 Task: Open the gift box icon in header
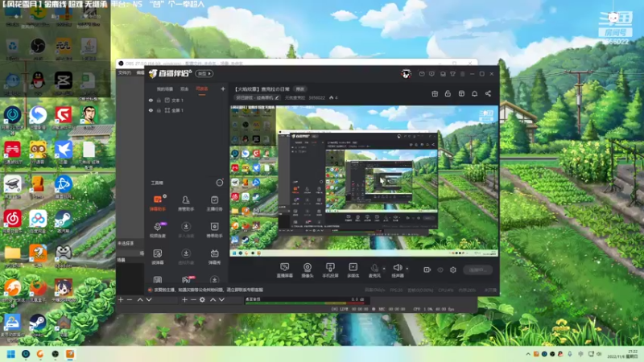[435, 93]
